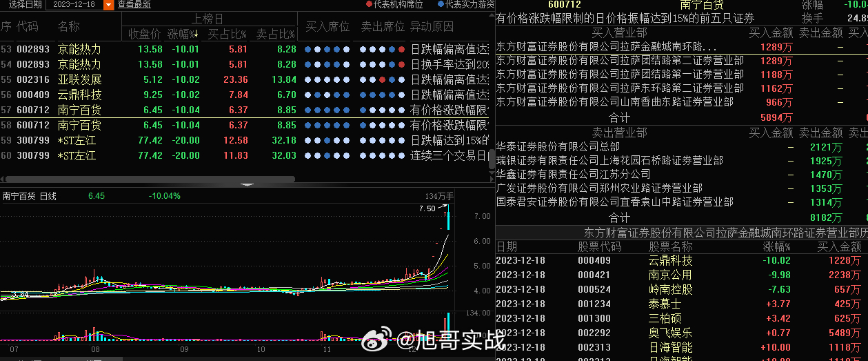Click stock code 000409 in the stock list
This screenshot has width=868, height=361.
(x=33, y=95)
